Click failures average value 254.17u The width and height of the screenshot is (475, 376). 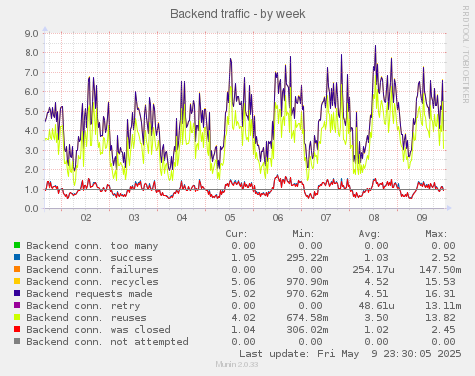[x=374, y=270]
